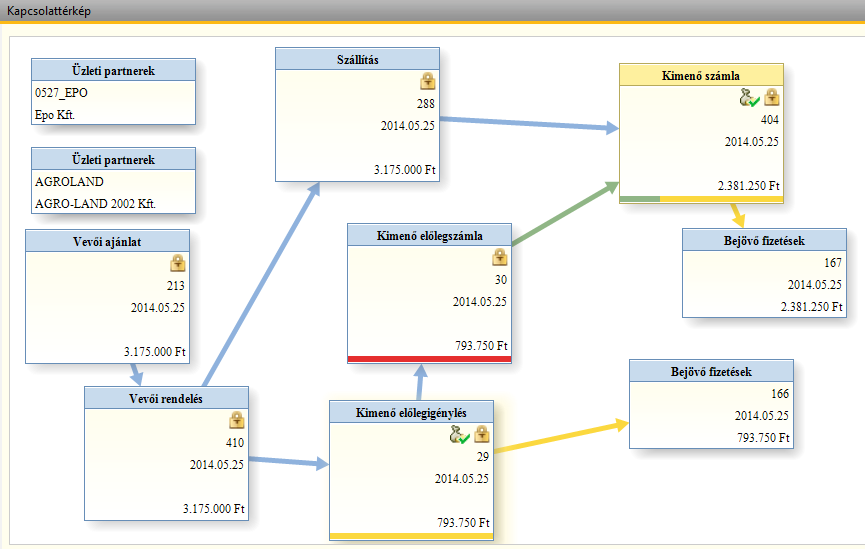Viewport: 865px width, 549px height.
Task: Select Üzleti partnerek header above 0527_EPO
Action: (114, 70)
